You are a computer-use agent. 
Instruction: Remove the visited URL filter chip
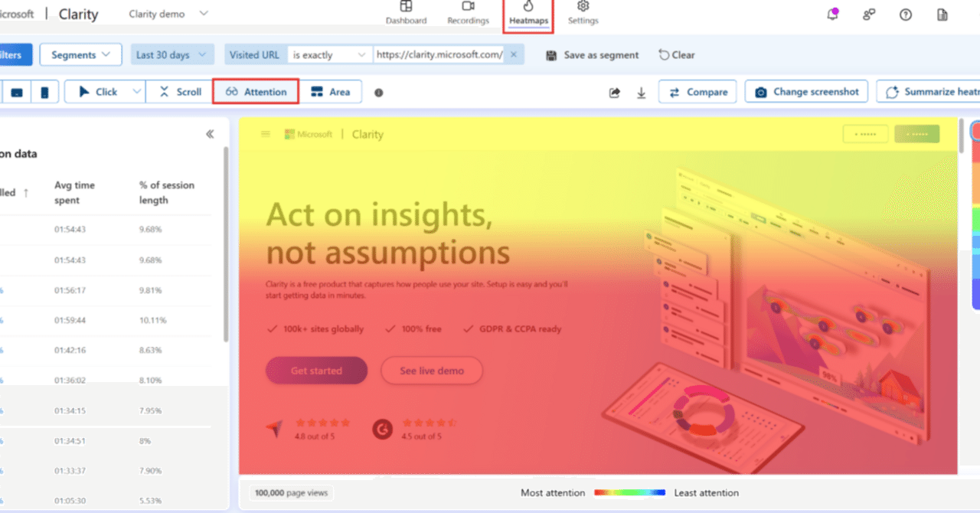tap(515, 54)
